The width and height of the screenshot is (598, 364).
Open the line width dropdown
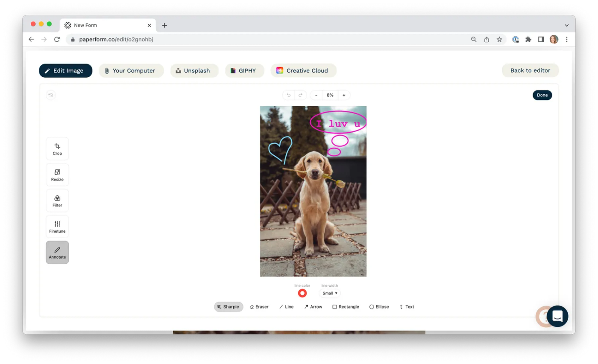tap(329, 293)
